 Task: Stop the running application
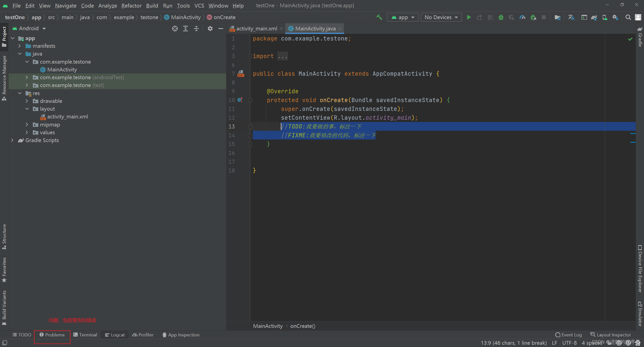544,17
